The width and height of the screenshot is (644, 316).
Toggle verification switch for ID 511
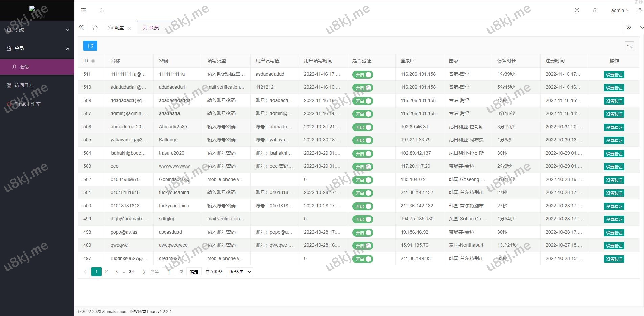coord(362,75)
